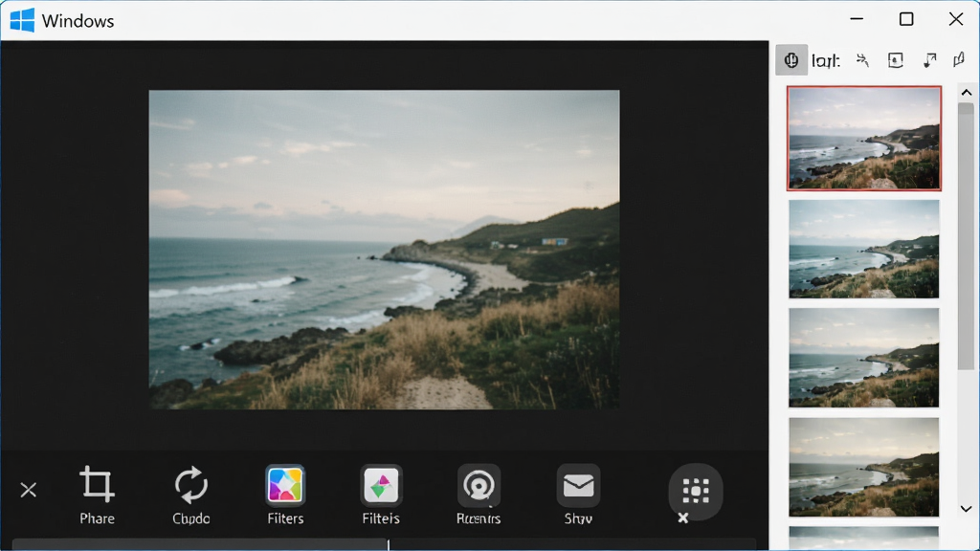Click the highlighted first icon in right panel toolbar

(x=791, y=60)
